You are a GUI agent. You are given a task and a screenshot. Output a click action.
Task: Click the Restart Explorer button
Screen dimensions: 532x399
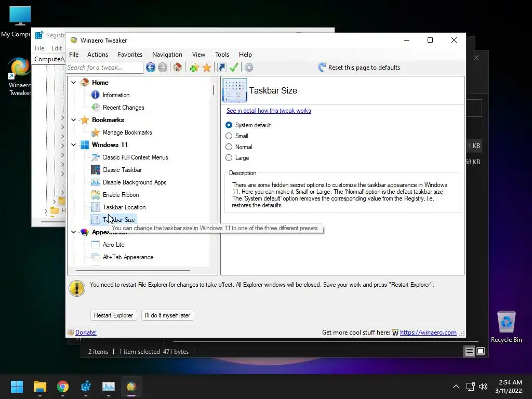[x=113, y=315]
